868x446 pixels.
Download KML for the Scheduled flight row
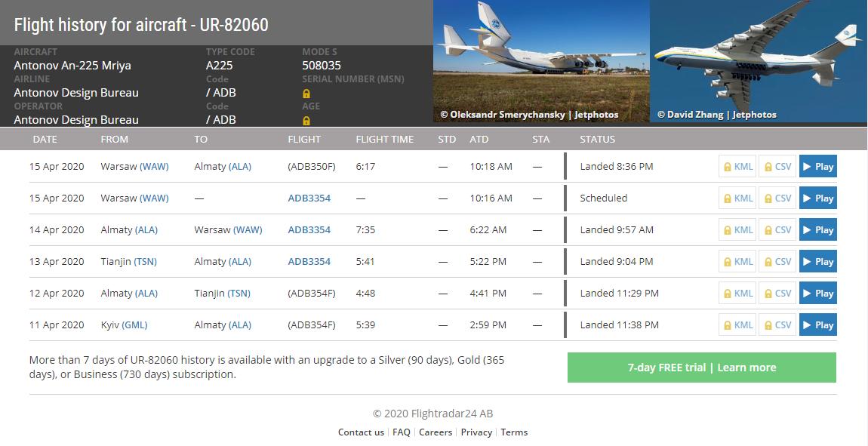[737, 198]
